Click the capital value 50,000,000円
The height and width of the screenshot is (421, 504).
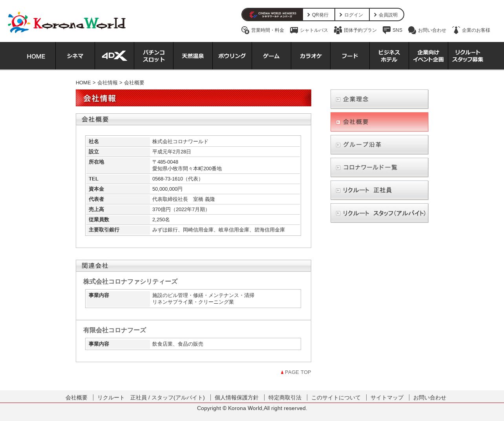click(x=167, y=189)
